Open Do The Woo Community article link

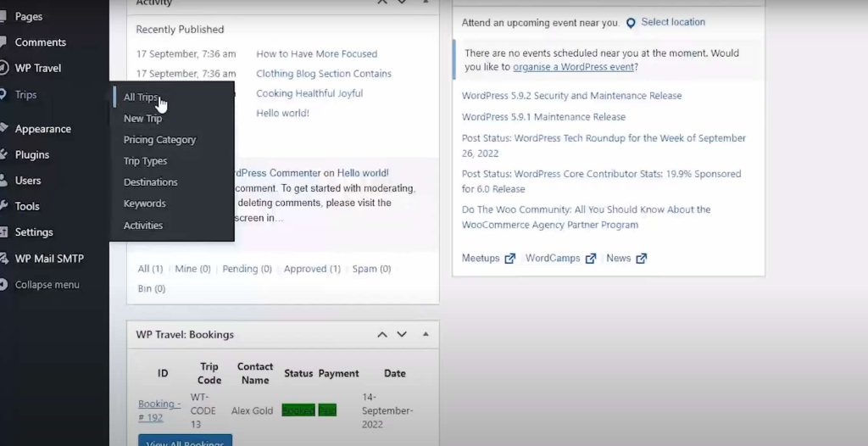point(587,217)
